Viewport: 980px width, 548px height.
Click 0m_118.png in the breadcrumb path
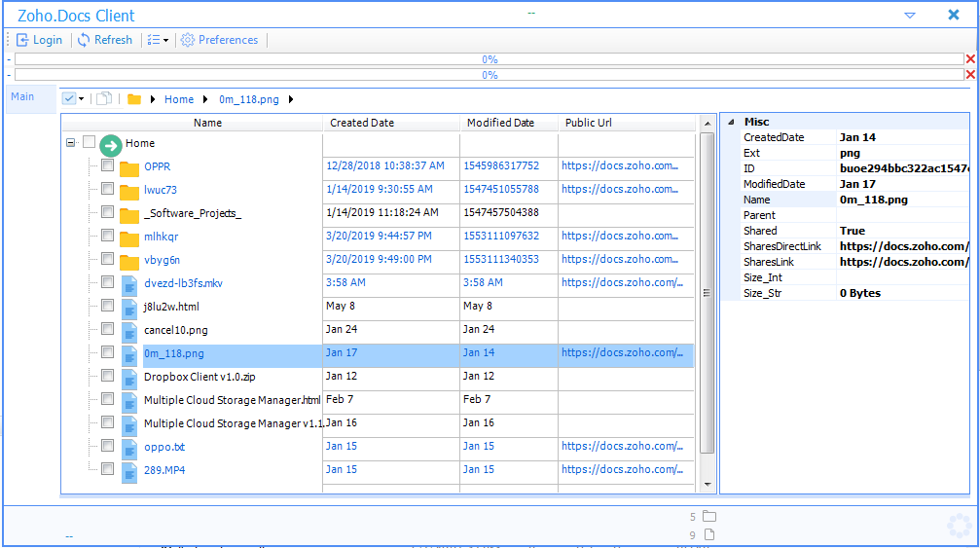249,99
